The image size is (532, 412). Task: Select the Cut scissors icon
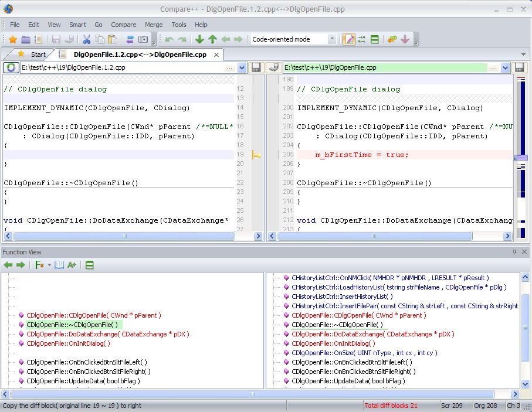(x=87, y=40)
